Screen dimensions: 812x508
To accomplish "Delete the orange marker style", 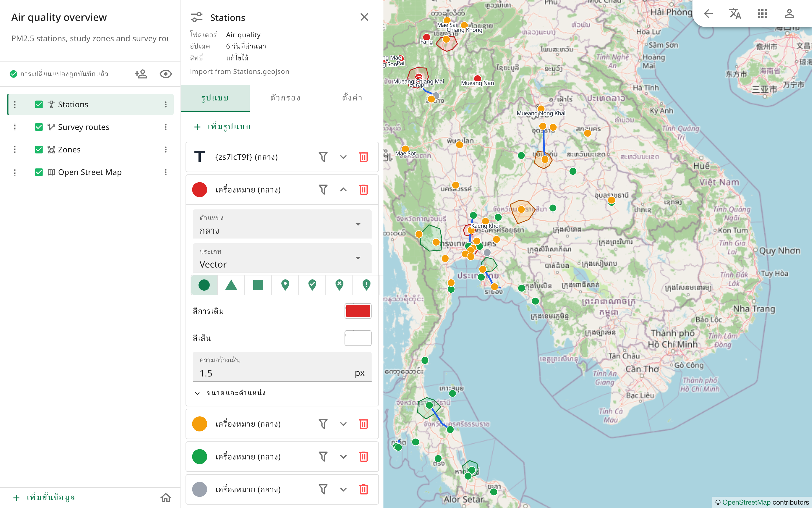I will (364, 424).
